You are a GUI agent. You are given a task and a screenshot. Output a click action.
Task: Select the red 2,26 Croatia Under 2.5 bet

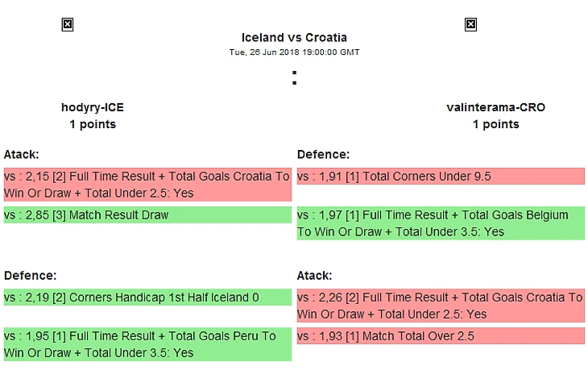[441, 306]
